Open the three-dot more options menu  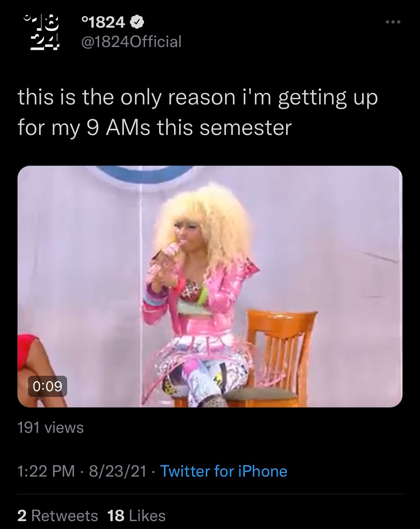[392, 22]
